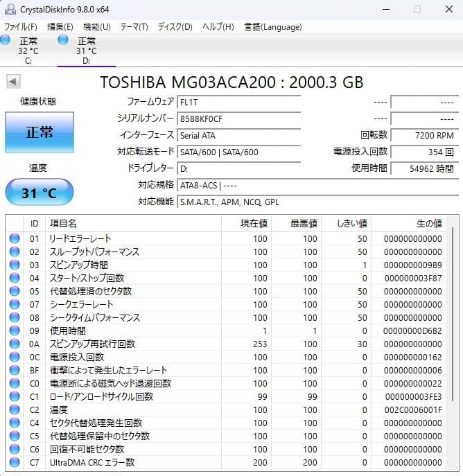
Task: Click current value 253 in row 0A
Action: tap(260, 344)
